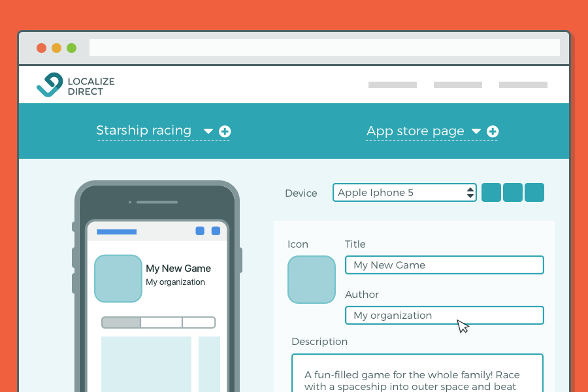The height and width of the screenshot is (392, 588).
Task: Click the app icon placeholder under Icon
Action: [312, 280]
